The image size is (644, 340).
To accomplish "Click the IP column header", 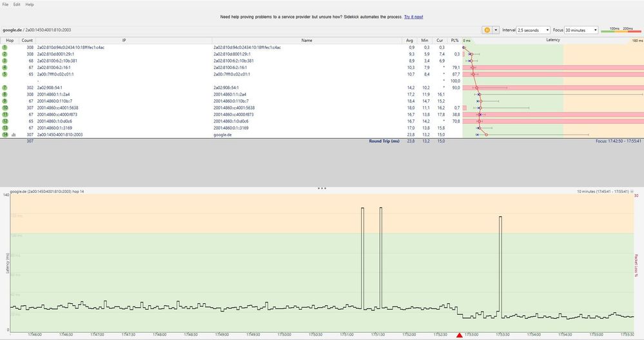I will pos(124,40).
